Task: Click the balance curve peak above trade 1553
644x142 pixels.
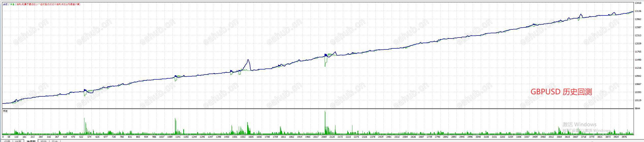Action: (x=248, y=60)
